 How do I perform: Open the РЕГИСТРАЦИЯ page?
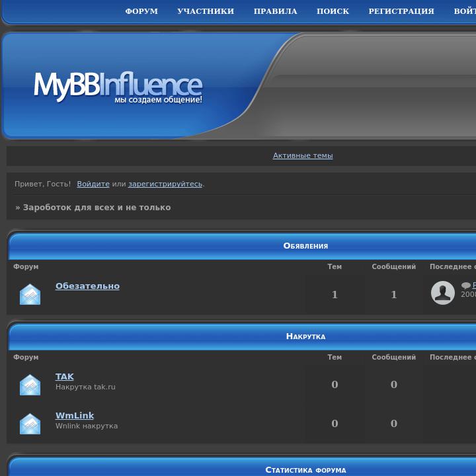click(x=401, y=11)
